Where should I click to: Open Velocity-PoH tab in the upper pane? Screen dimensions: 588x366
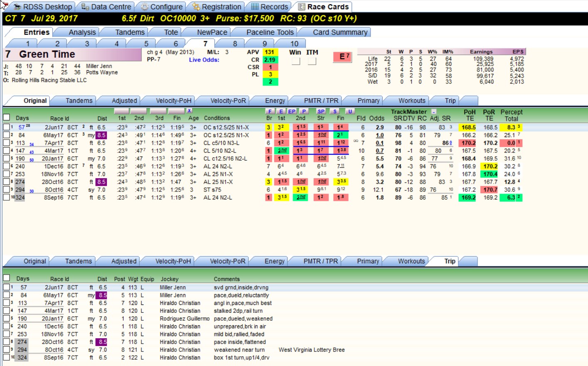pos(173,101)
